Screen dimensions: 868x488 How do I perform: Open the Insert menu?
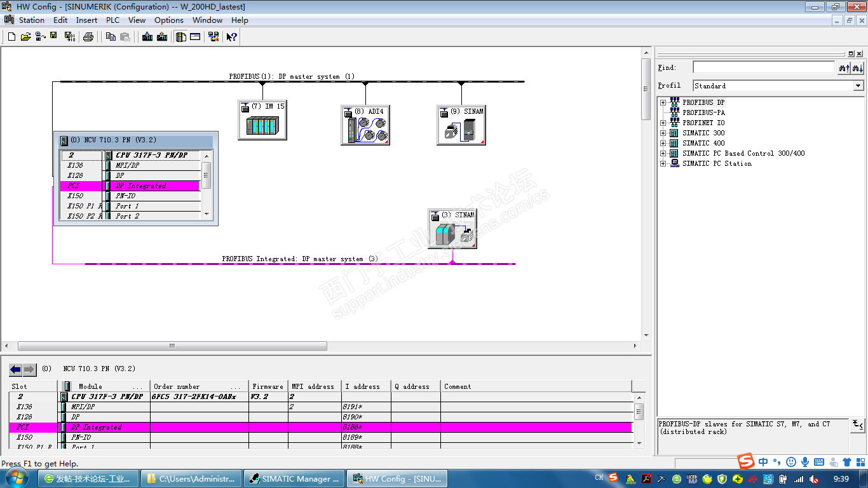click(x=86, y=20)
